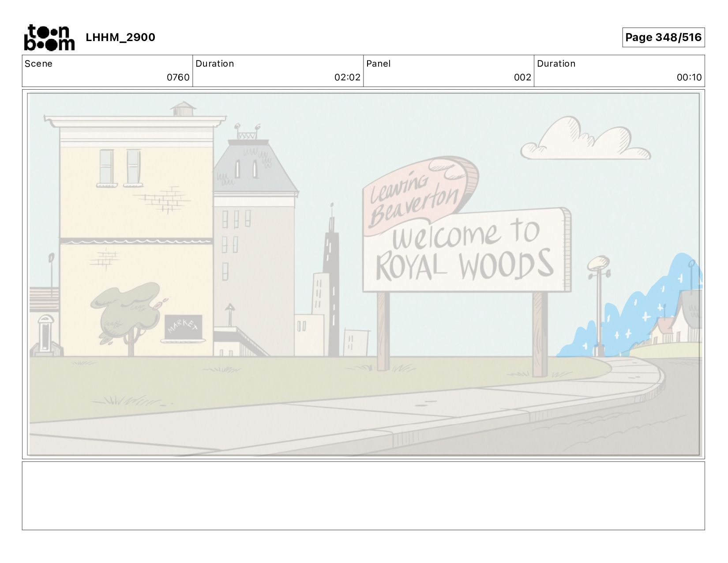Select panel duration value 00:10
Screen dimensions: 728x563
pos(689,78)
